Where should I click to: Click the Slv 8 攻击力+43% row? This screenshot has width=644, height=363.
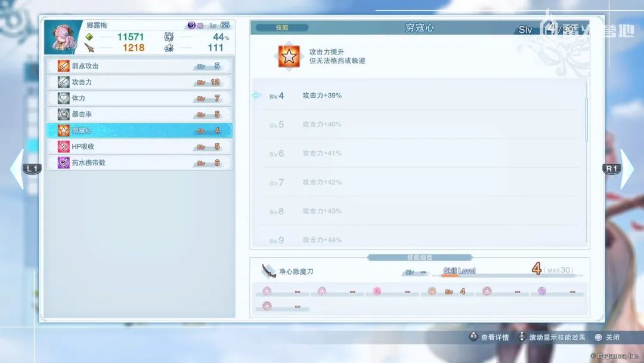(419, 211)
